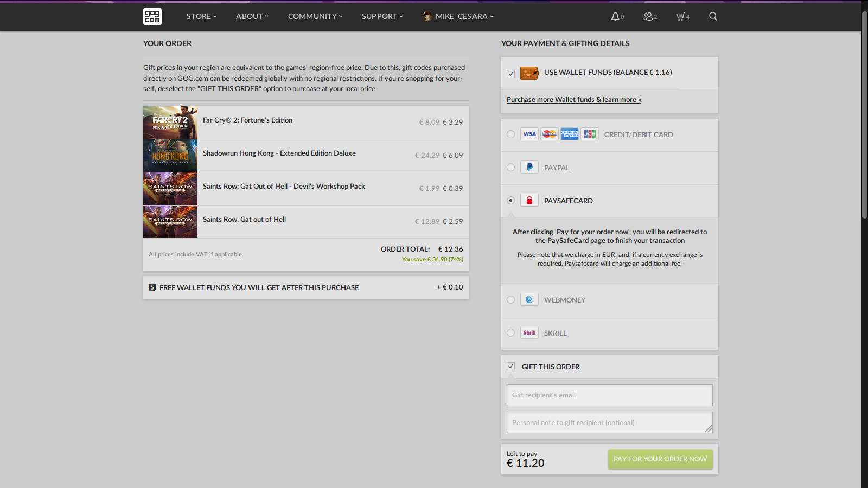Select Credit/Debit Card radio button
The width and height of the screenshot is (868, 488).
pyautogui.click(x=510, y=134)
